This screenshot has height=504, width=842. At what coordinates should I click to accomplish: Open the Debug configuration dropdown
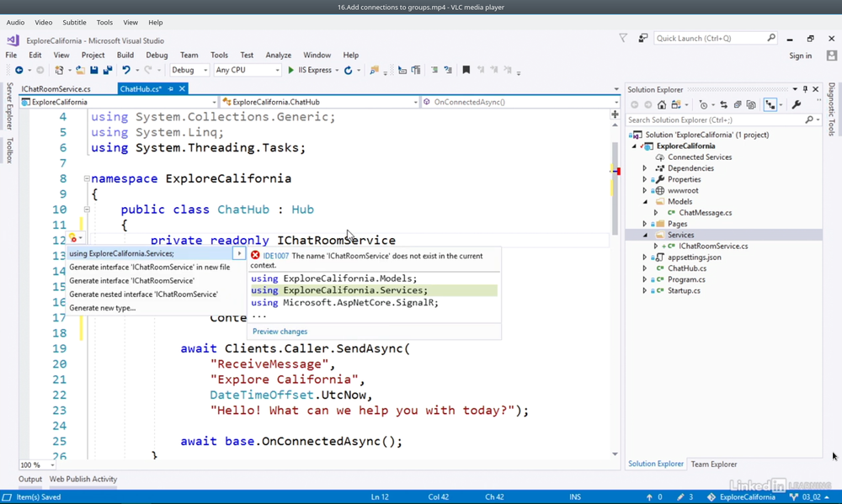point(189,71)
